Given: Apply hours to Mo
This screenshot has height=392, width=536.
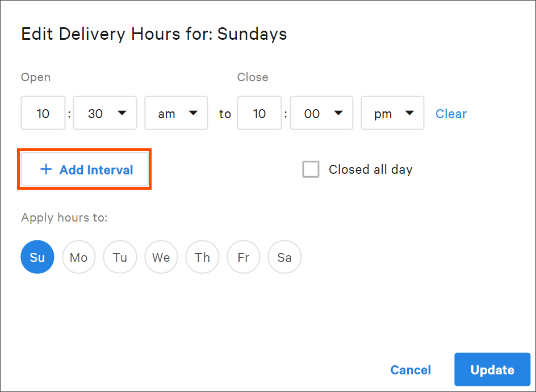Looking at the screenshot, I should (x=78, y=257).
